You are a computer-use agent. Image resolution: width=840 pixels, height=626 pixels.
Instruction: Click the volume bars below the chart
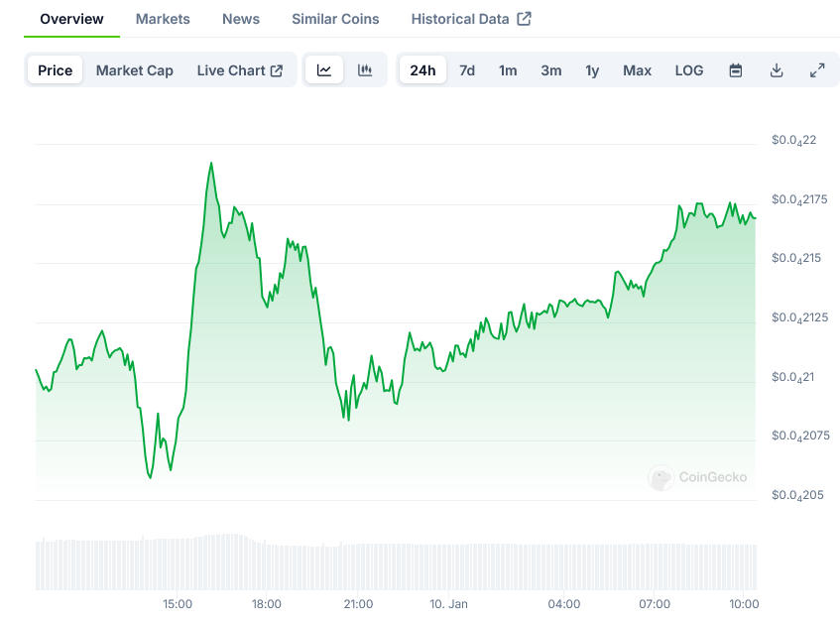[397, 563]
